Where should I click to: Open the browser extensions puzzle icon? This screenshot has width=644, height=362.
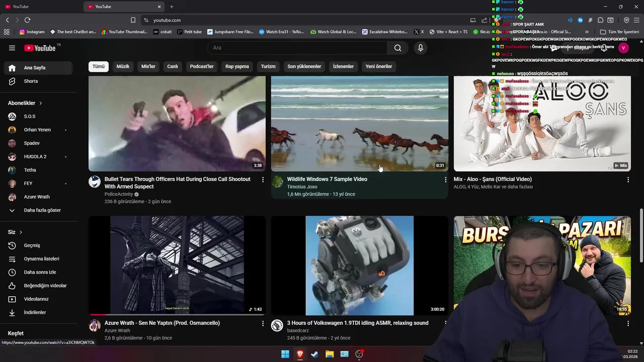click(x=600, y=20)
